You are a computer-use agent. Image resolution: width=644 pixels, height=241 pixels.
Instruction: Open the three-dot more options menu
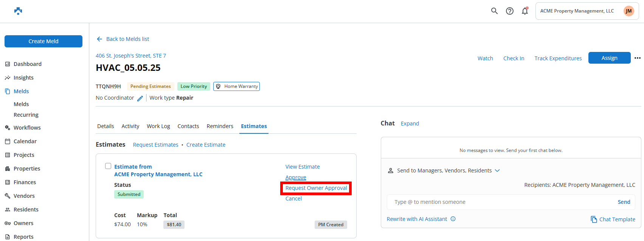[x=638, y=58]
